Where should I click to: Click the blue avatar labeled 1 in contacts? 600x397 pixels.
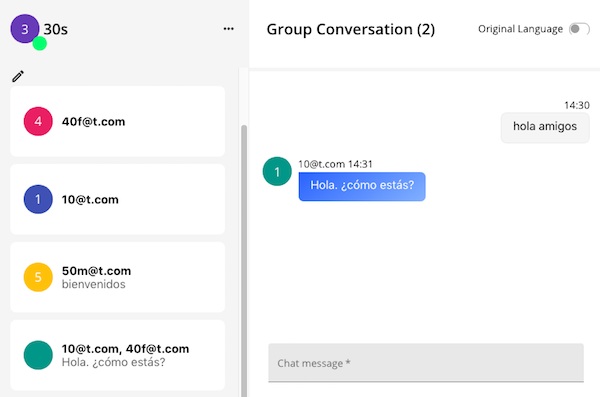click(x=38, y=199)
